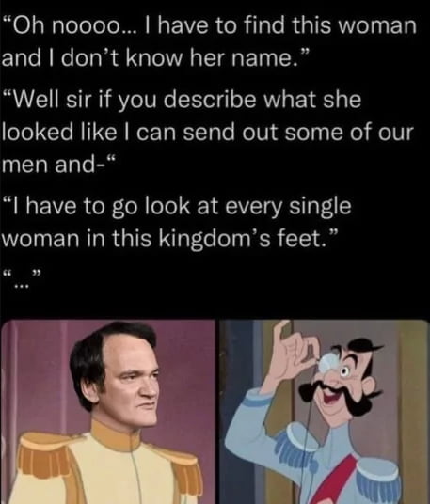Viewport: 430px width, 504px height.
Task: Select the line 'and I don't know her name.'
Action: point(155,57)
